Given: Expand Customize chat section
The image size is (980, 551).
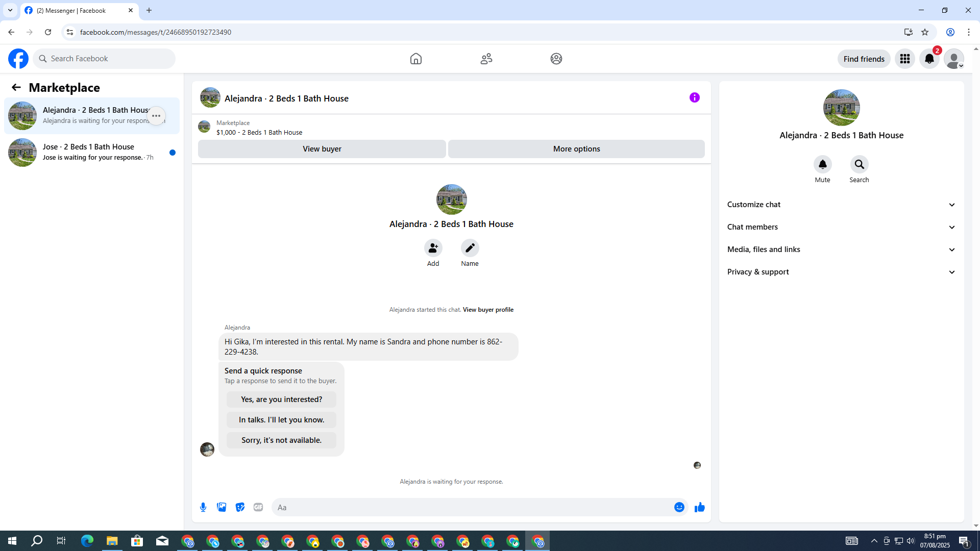Looking at the screenshot, I should 842,205.
